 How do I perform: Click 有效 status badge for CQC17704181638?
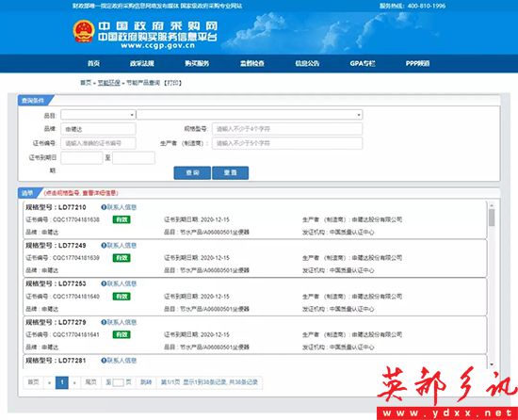click(x=121, y=219)
